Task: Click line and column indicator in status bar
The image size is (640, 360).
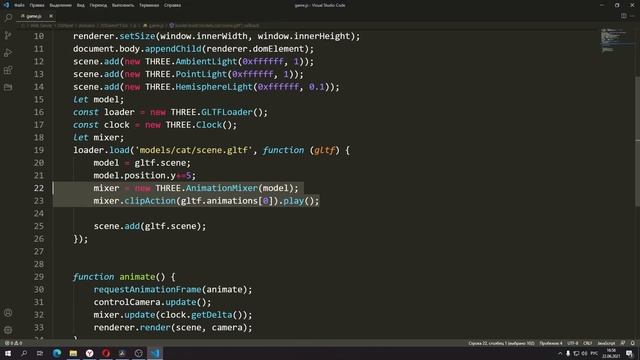Action: [501, 343]
